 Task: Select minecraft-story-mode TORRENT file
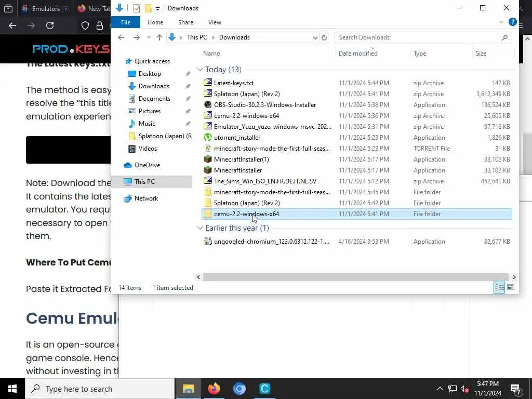272,148
